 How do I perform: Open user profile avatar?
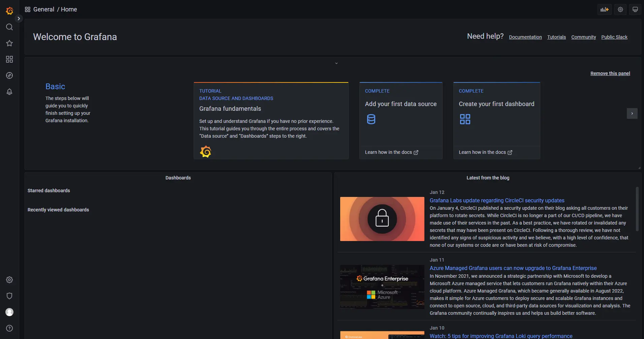(x=9, y=312)
